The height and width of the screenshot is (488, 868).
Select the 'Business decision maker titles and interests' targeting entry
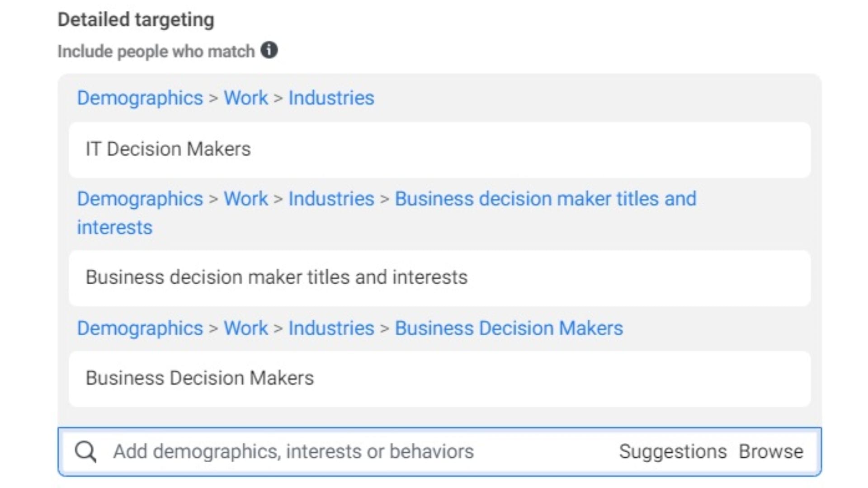coord(277,277)
